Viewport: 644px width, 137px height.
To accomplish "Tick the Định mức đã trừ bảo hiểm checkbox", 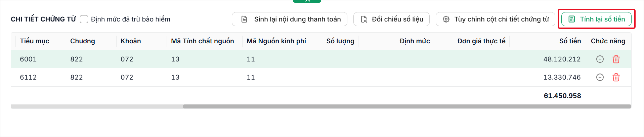I will [84, 19].
